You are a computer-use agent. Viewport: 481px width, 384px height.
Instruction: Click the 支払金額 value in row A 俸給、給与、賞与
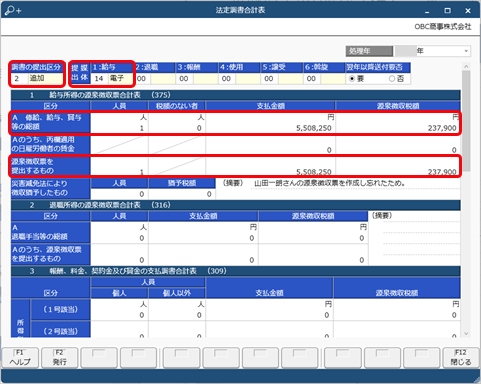point(314,128)
